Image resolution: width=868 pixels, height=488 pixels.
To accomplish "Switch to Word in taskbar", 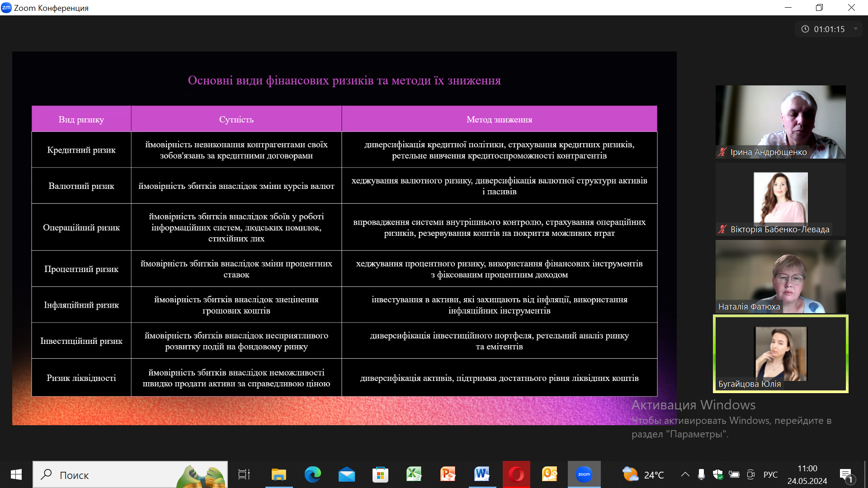I will click(482, 474).
